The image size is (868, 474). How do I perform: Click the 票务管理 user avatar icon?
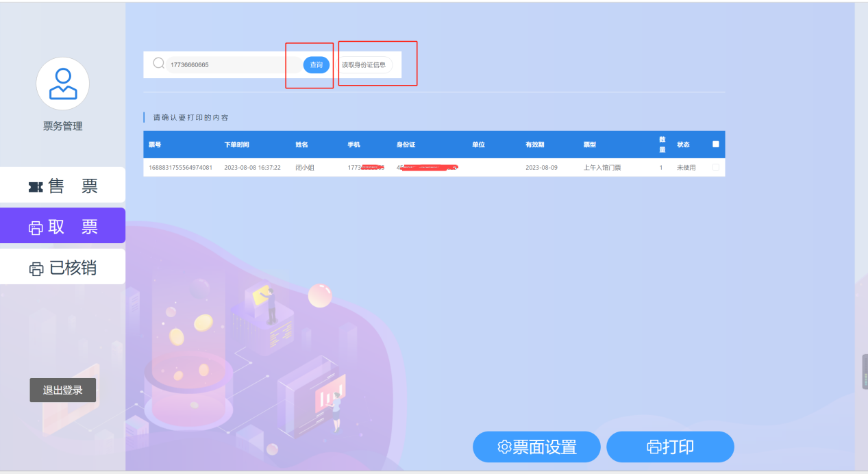[x=62, y=83]
